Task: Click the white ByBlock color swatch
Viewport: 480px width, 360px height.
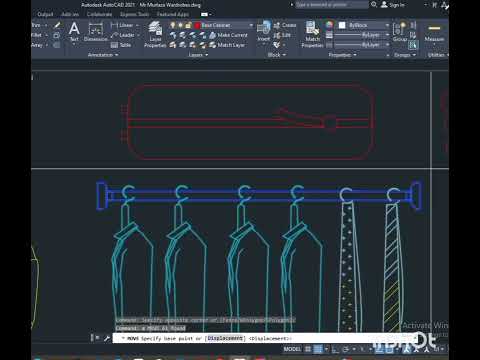Action: [x=342, y=25]
